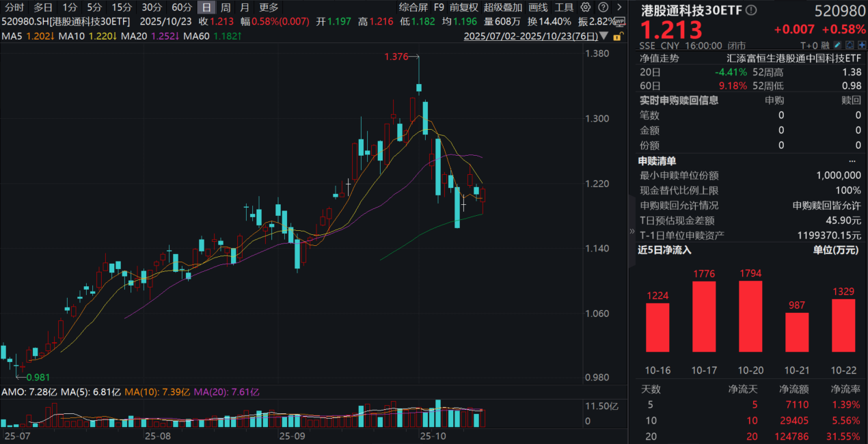This screenshot has height=444, width=868.
Task: Open the 工具 tools menu
Action: click(x=563, y=8)
